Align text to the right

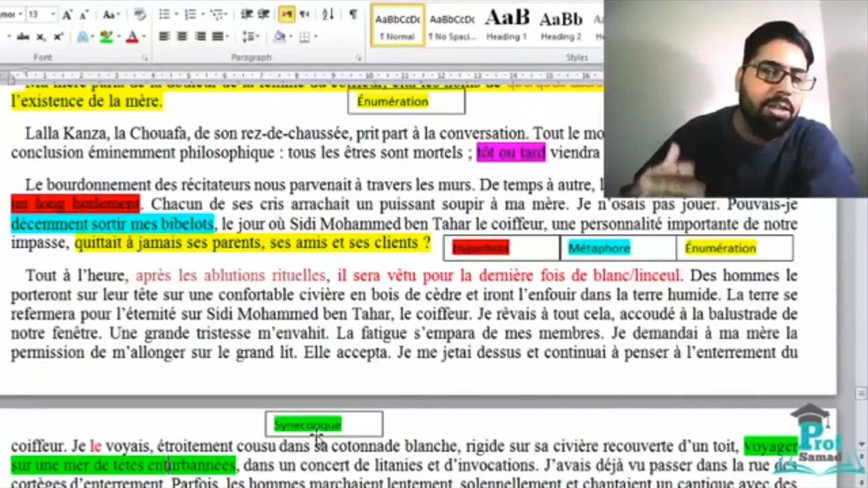(x=200, y=37)
